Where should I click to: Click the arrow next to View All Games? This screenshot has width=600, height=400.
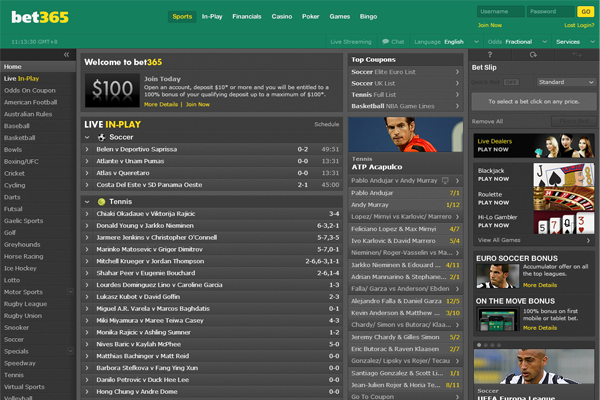(588, 240)
